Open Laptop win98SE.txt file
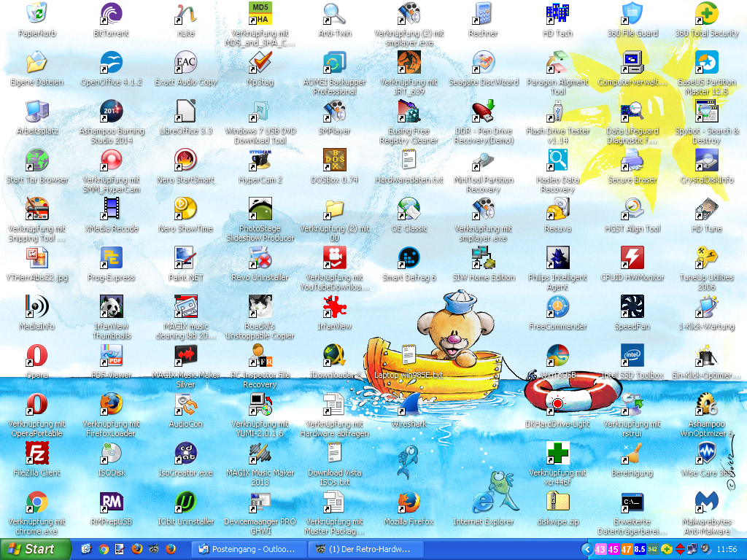This screenshot has width=747, height=560. (409, 355)
